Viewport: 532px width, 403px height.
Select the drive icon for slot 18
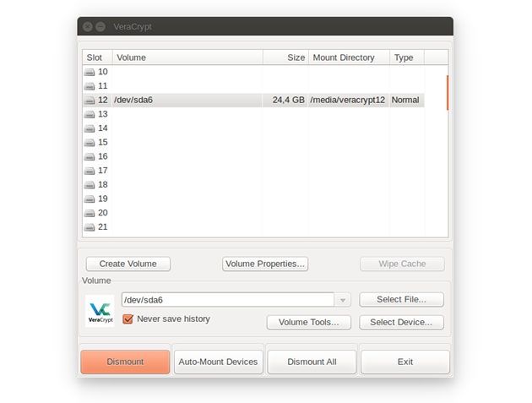(90, 185)
